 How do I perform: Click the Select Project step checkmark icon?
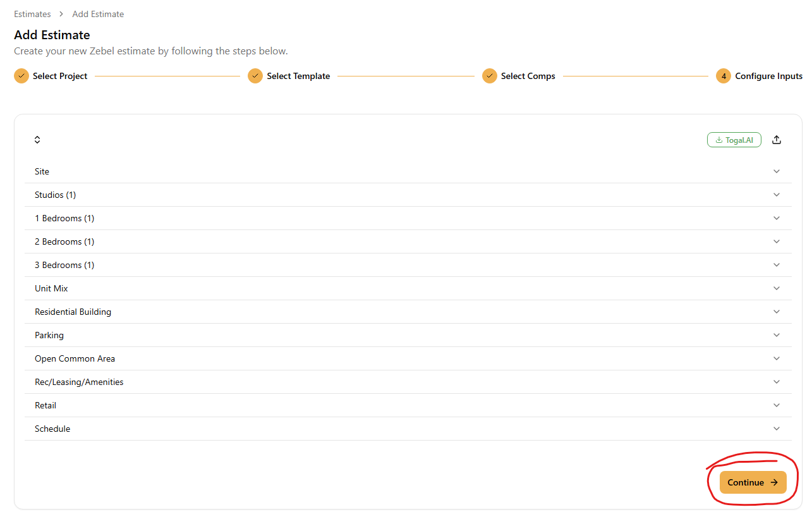[21, 76]
